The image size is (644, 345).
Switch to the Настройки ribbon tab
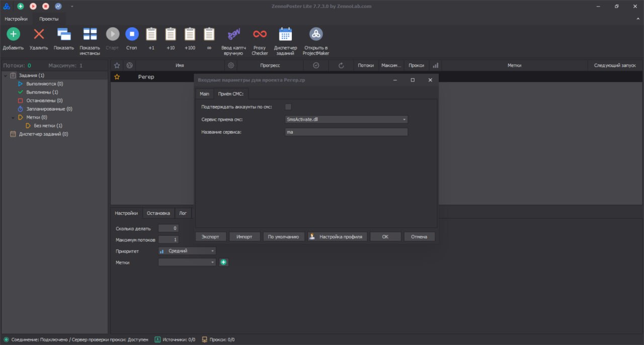pos(16,19)
